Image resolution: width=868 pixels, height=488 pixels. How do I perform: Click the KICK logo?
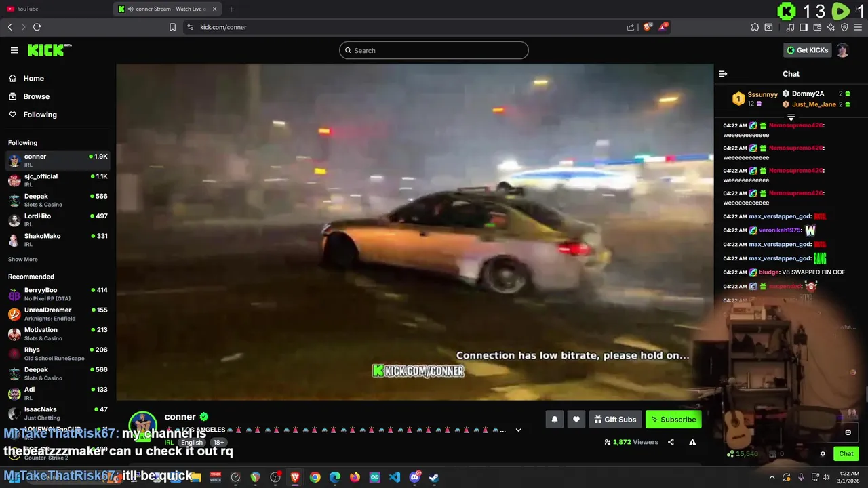tap(49, 50)
